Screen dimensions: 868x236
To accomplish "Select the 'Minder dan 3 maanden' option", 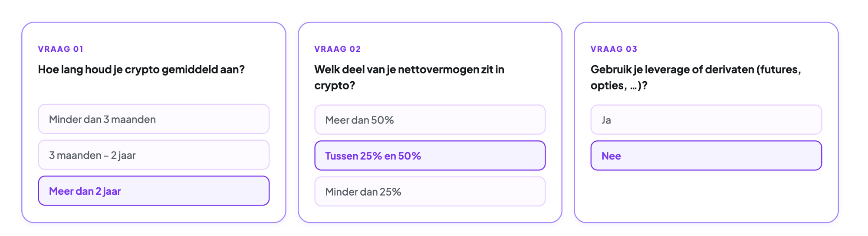I will (x=154, y=119).
